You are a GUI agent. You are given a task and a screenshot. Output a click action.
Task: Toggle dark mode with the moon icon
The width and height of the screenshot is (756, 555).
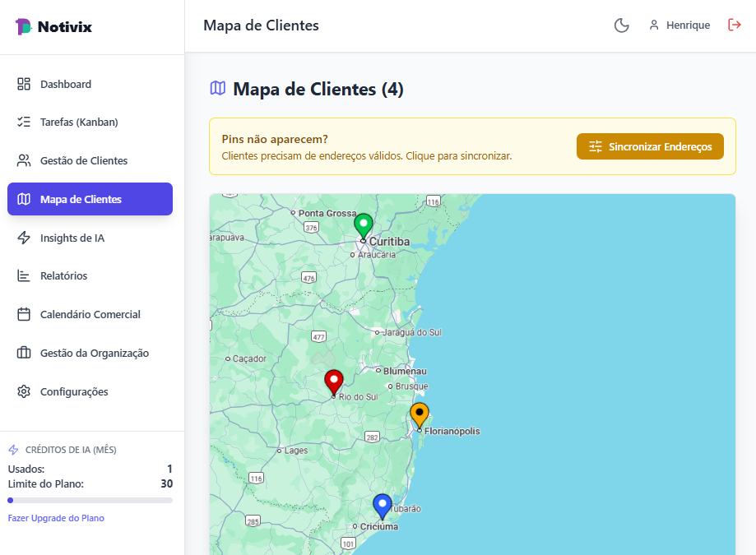click(x=621, y=25)
